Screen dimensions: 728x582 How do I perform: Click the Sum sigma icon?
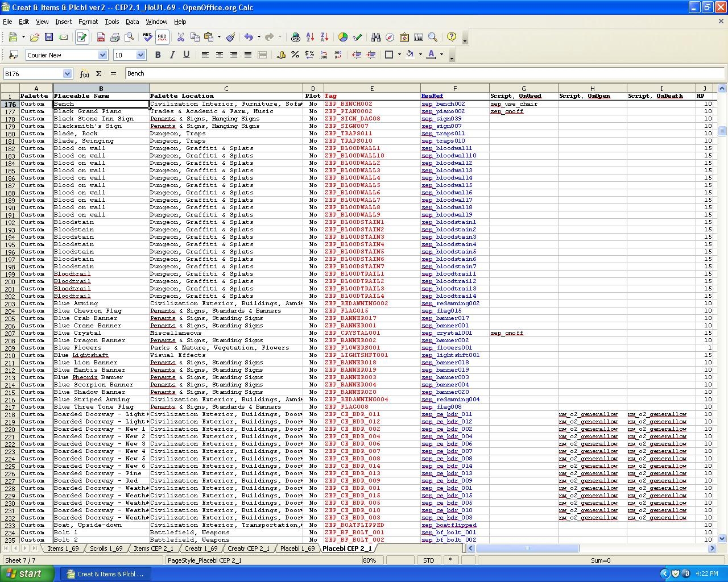coord(99,74)
